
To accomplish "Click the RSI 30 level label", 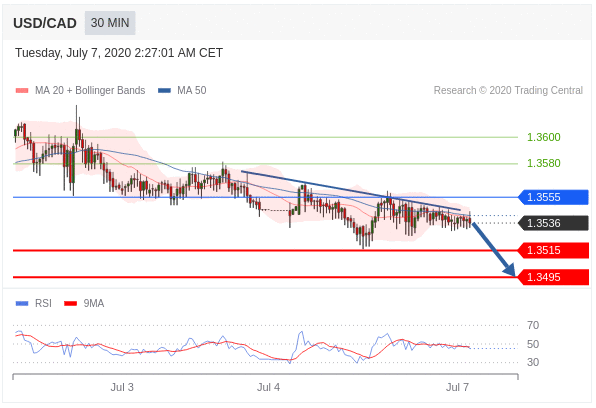I will (x=533, y=362).
